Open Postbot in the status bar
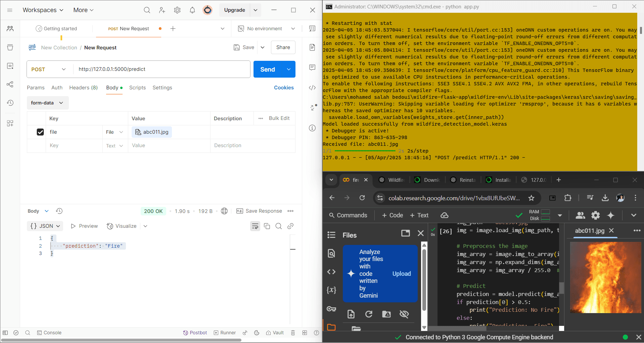The image size is (644, 343). coord(195,333)
